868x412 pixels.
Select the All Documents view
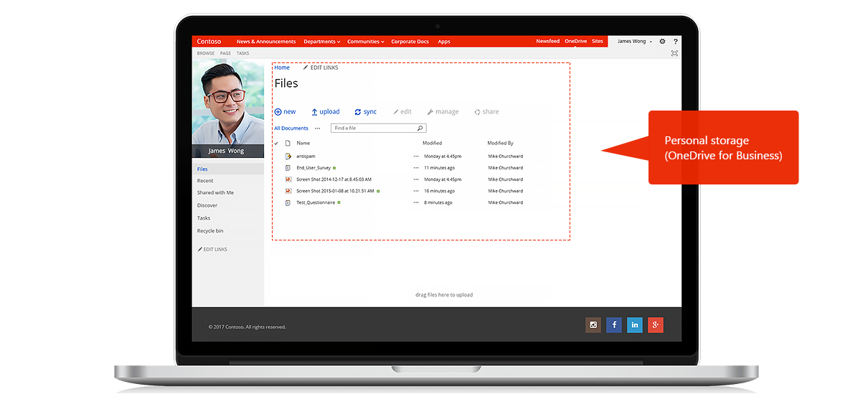click(x=291, y=128)
